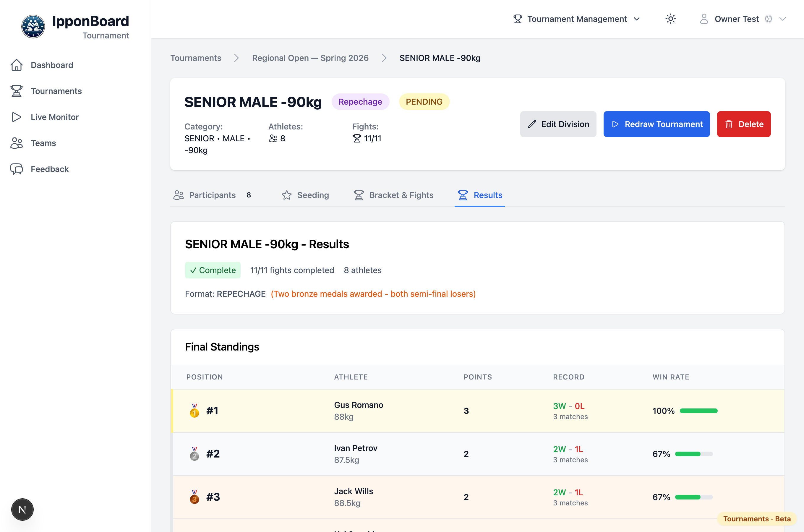Image resolution: width=804 pixels, height=532 pixels.
Task: Open Dashboard from the sidebar
Action: 51,65
